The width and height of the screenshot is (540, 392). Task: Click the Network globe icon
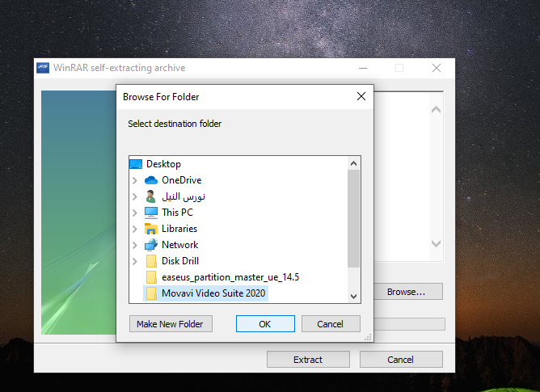click(151, 245)
